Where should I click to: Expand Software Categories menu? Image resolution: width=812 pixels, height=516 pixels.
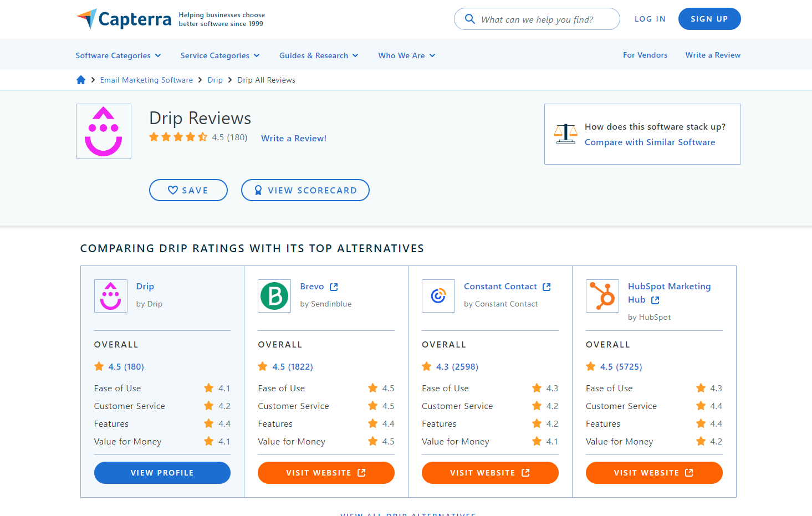pyautogui.click(x=119, y=55)
